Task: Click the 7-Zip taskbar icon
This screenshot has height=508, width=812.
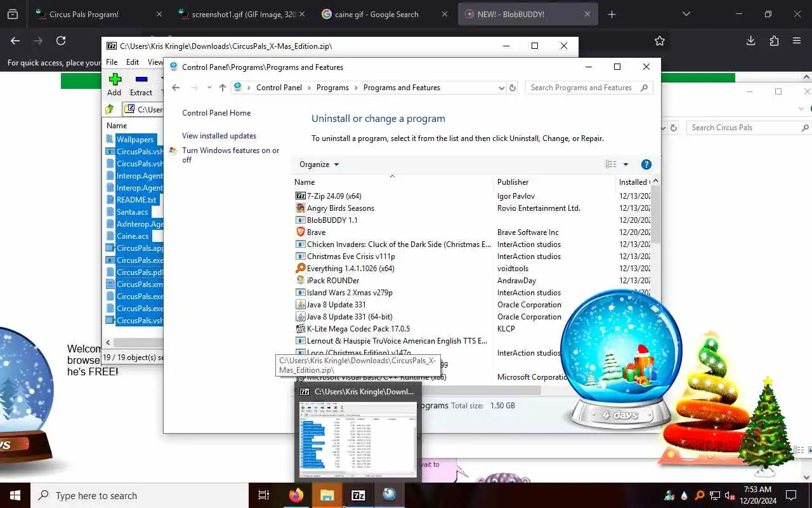Action: click(x=358, y=495)
